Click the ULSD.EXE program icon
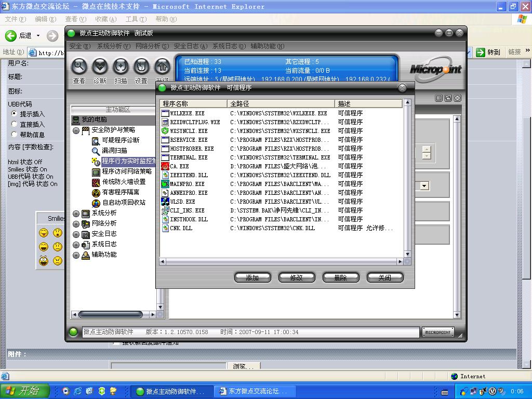This screenshot has height=399, width=532. pyautogui.click(x=165, y=201)
